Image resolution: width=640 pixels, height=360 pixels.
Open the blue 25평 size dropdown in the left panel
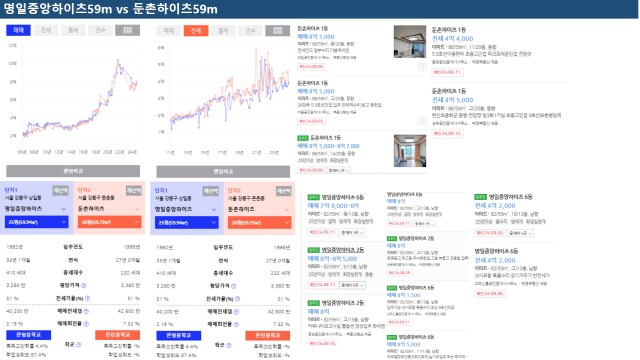(x=36, y=222)
